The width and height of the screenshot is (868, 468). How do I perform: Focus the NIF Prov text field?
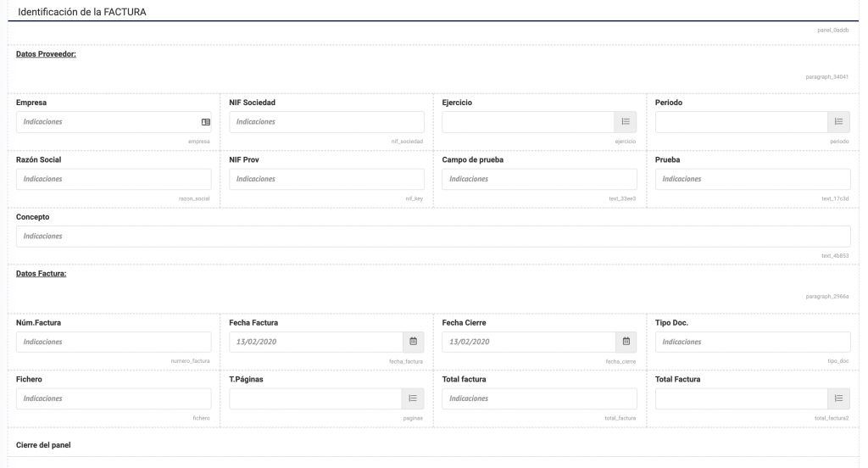(x=326, y=179)
